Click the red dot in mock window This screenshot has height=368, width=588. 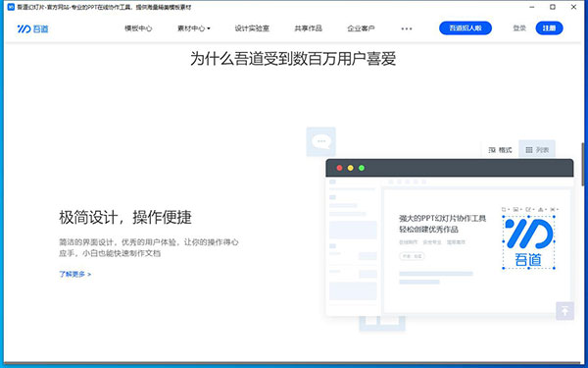[339, 168]
